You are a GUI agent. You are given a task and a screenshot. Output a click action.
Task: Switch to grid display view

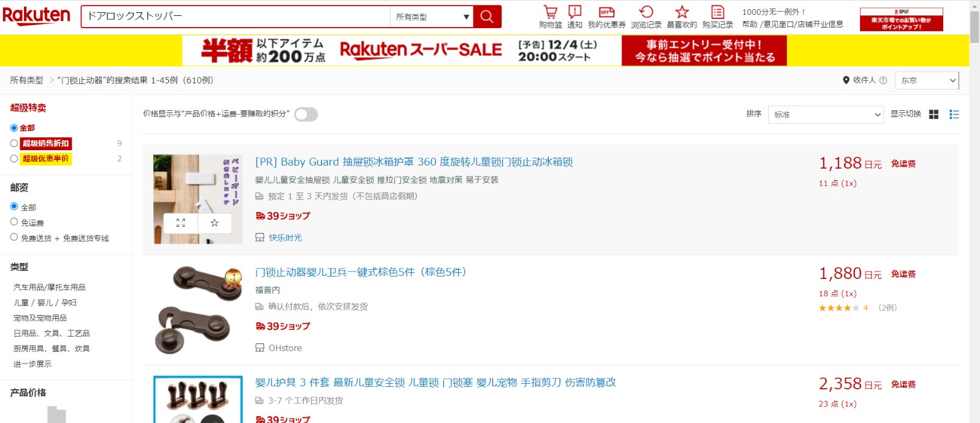pyautogui.click(x=933, y=115)
